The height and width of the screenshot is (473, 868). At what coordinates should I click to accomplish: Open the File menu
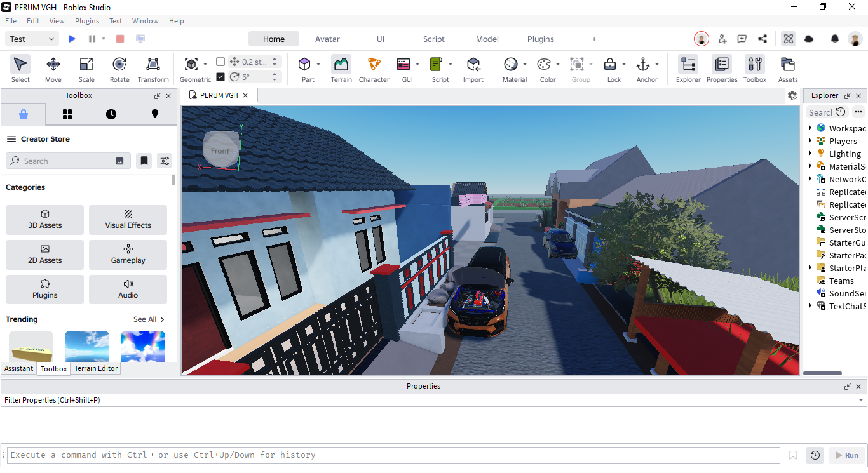click(11, 21)
